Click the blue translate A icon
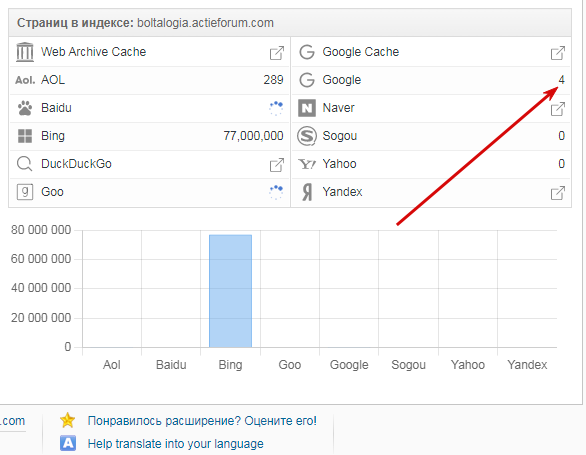This screenshot has height=455, width=586. tap(68, 443)
